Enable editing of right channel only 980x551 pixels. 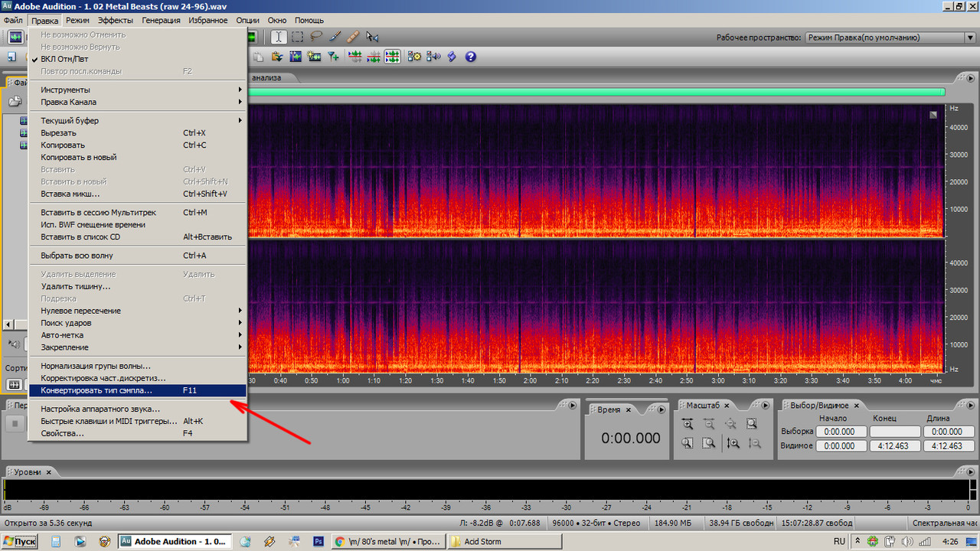(x=374, y=57)
